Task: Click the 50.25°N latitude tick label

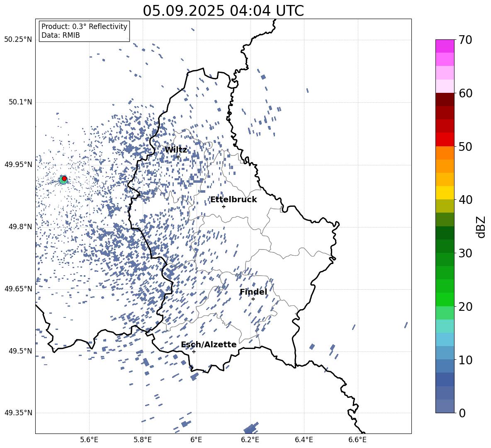Action: coord(18,40)
